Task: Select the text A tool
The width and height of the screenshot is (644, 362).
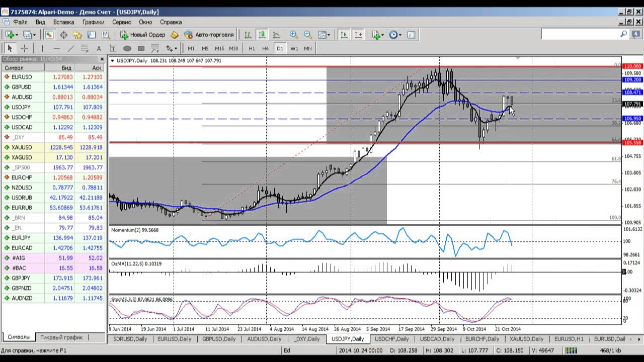Action: (99, 48)
